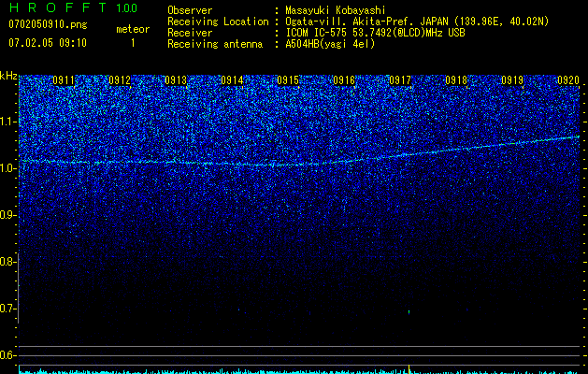The image size is (588, 374).
Task: Click the 0913 time marker
Action: (176, 80)
